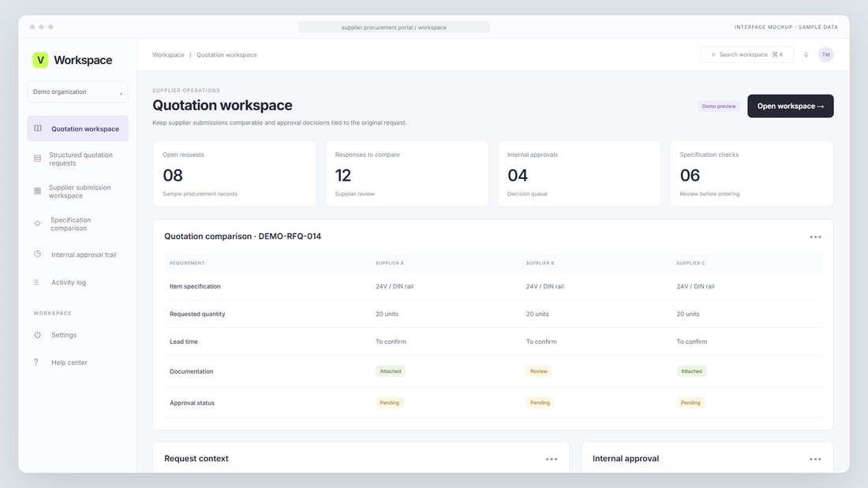The image size is (868, 488).
Task: Click the Quotation workspace sidebar icon
Action: pyautogui.click(x=38, y=129)
